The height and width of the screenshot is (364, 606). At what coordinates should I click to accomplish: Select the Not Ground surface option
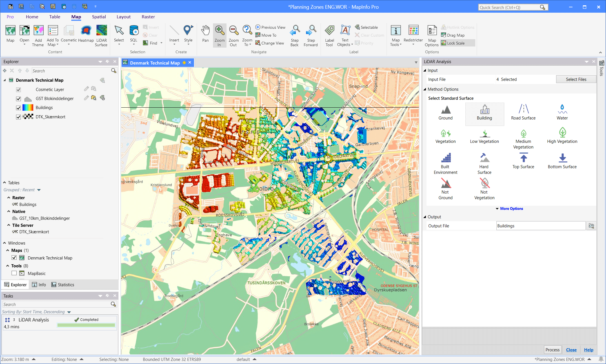point(445,189)
